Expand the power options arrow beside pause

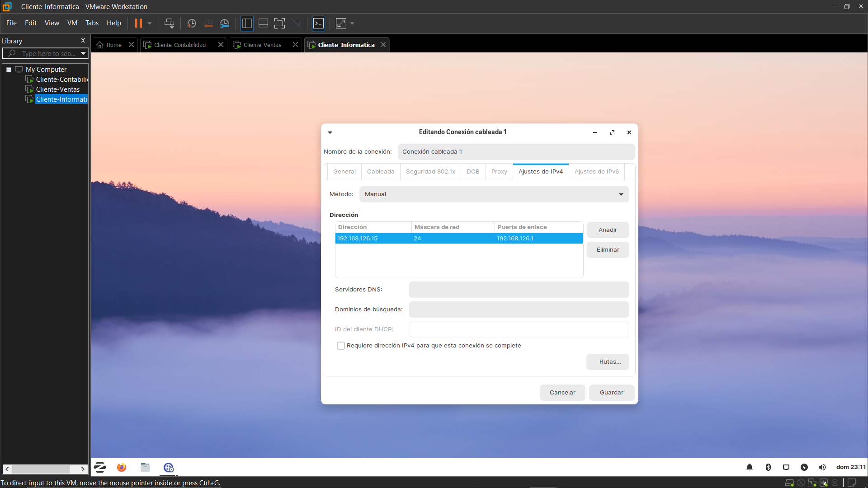tap(150, 23)
